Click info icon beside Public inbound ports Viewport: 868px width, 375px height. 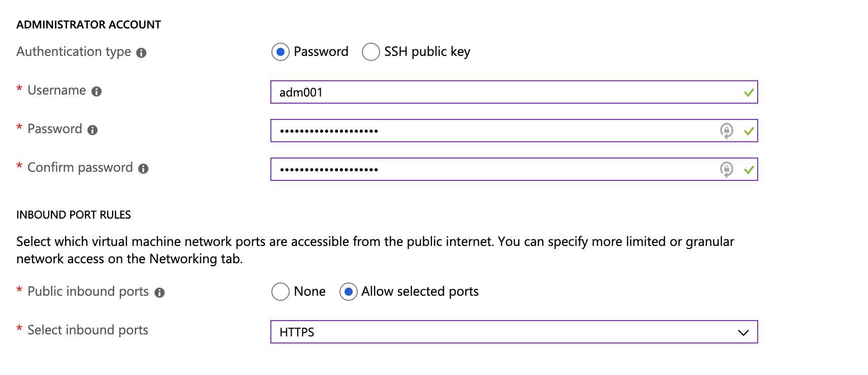(160, 293)
